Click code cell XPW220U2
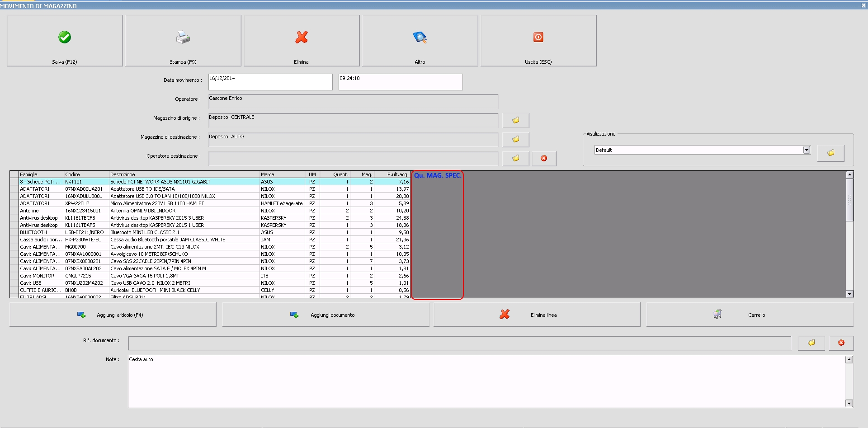Viewport: 868px width, 428px height. [x=86, y=203]
